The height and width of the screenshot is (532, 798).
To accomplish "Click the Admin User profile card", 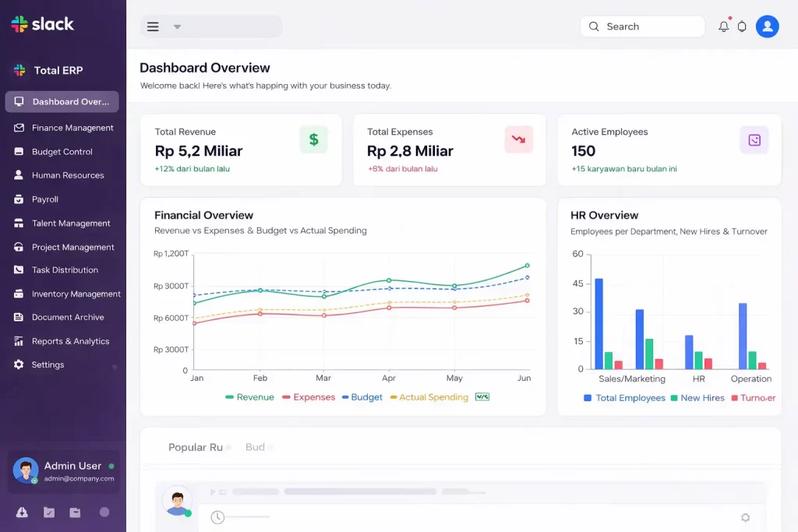I will (62, 471).
